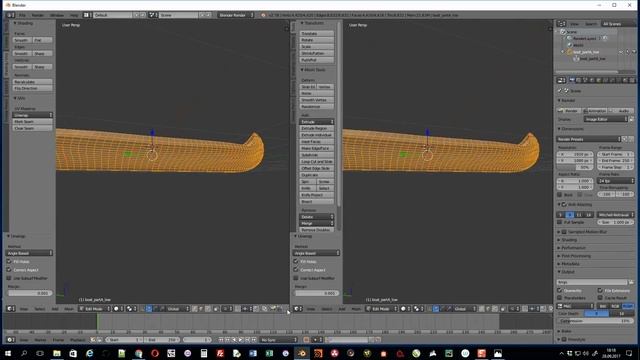Screen dimensions: 640x360
Task: Open Merge dropdown in Mesh Tools
Action: pos(317,223)
